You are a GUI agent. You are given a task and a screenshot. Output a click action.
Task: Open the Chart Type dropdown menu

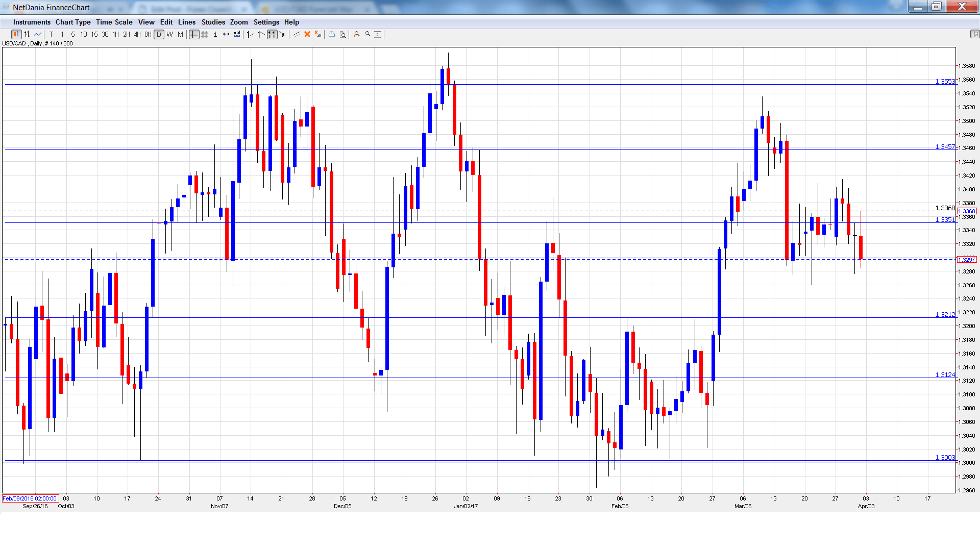tap(73, 22)
